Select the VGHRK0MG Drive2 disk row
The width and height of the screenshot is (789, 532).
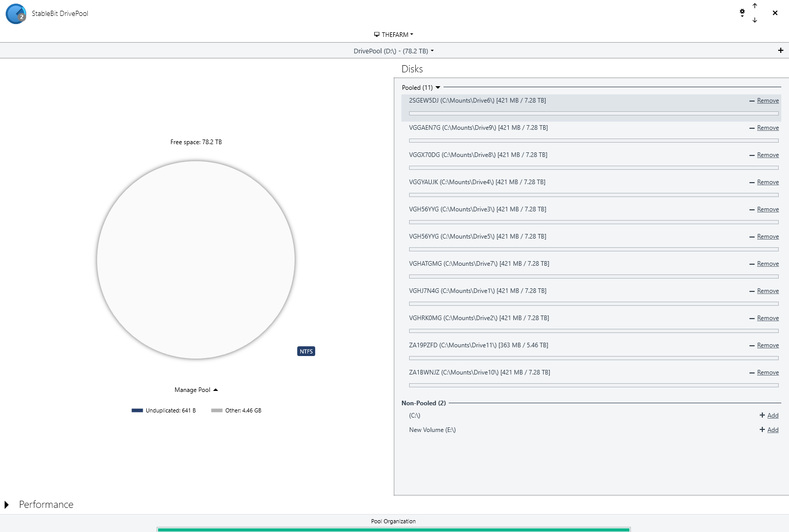pos(591,325)
